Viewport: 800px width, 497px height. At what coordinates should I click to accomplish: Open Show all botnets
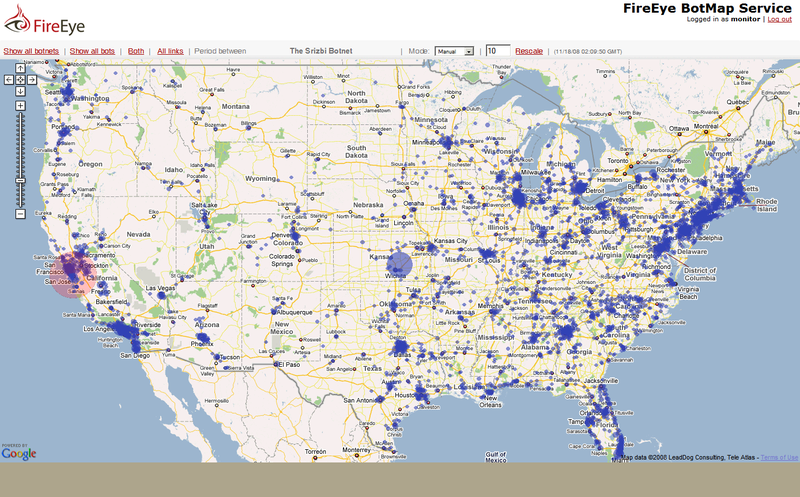31,51
